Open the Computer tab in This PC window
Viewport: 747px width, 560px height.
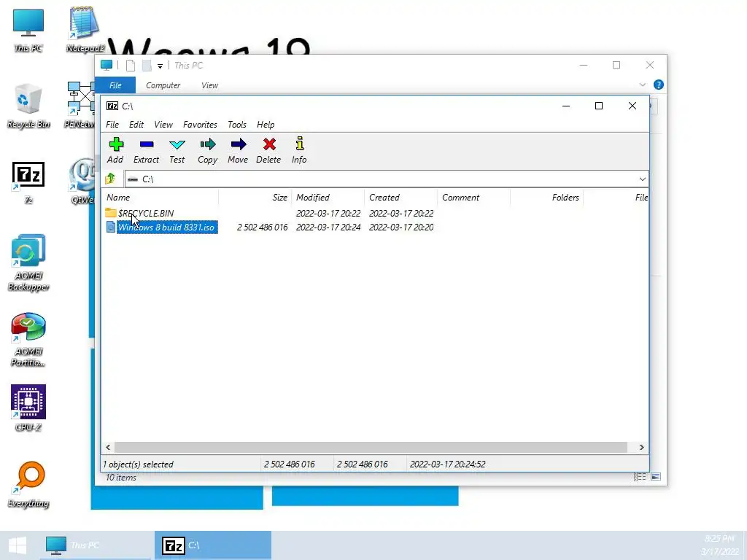pos(163,85)
